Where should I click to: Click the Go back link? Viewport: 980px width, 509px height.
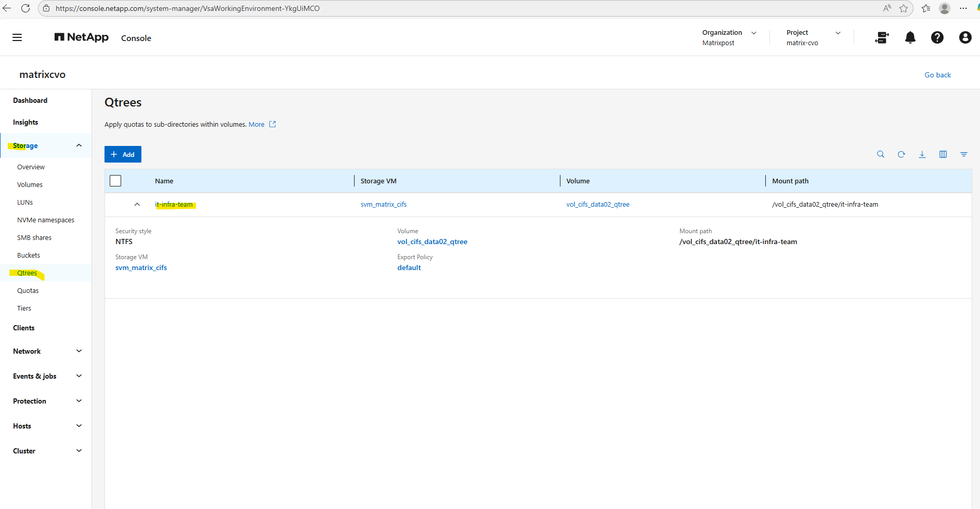tap(937, 75)
